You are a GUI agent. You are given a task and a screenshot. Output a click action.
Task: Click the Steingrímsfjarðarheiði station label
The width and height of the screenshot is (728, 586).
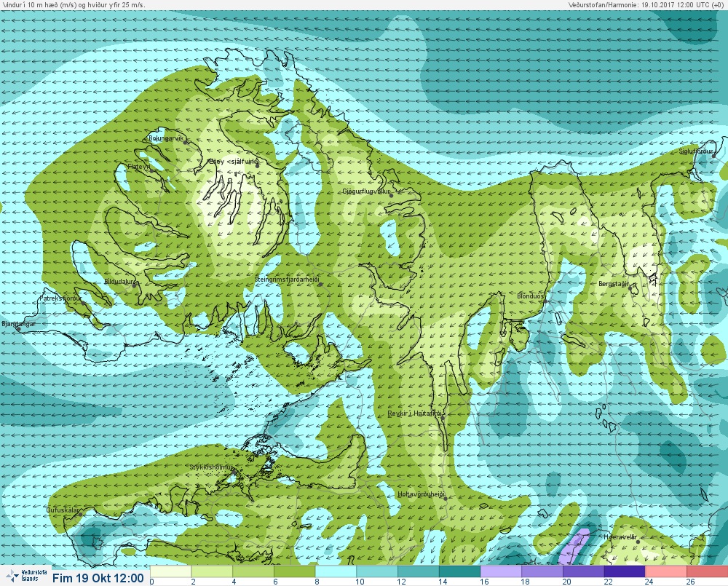(x=288, y=280)
